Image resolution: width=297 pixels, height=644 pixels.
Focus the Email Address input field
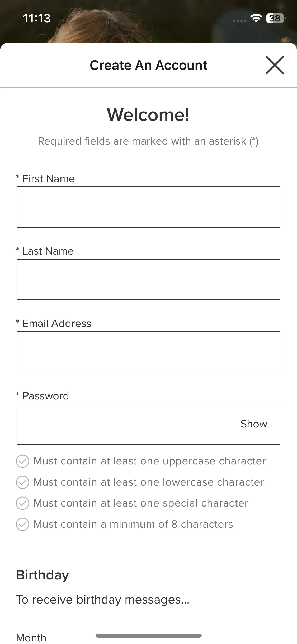click(148, 352)
